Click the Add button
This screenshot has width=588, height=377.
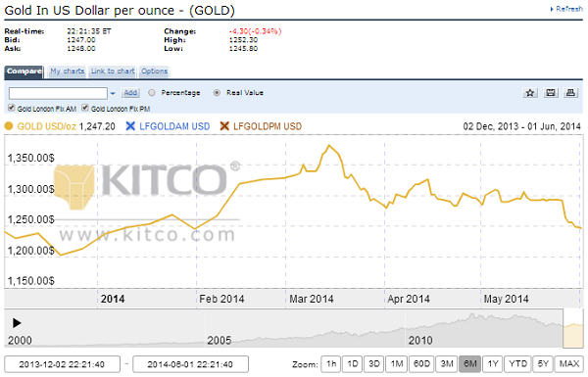click(x=130, y=93)
